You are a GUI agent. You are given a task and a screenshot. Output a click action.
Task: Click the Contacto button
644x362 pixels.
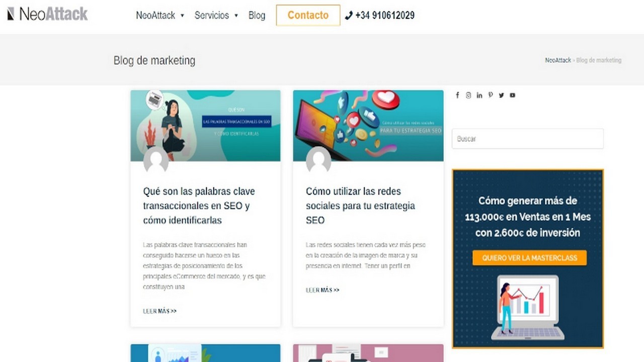pyautogui.click(x=308, y=15)
